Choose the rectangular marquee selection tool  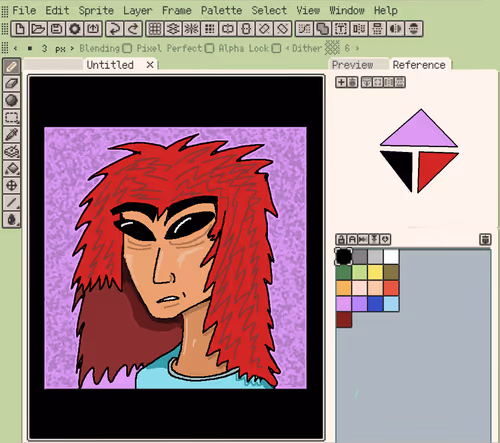[x=12, y=117]
